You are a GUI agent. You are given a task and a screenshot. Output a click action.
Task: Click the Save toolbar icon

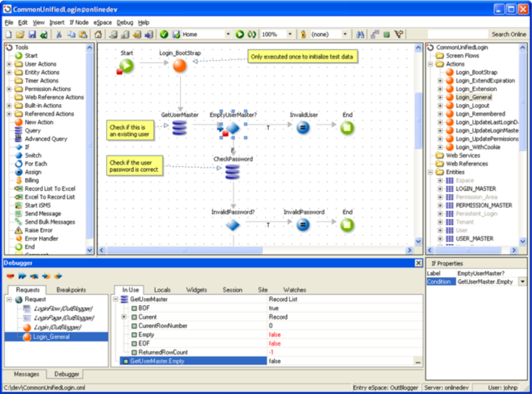32,34
